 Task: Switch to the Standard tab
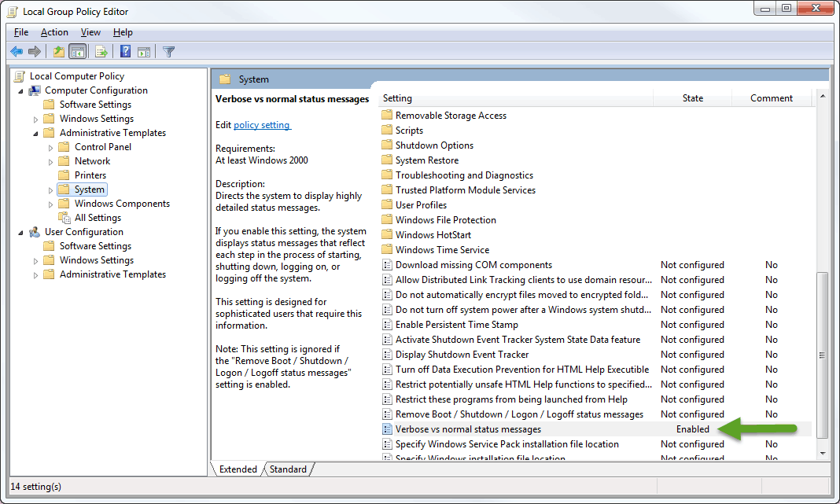(x=288, y=469)
